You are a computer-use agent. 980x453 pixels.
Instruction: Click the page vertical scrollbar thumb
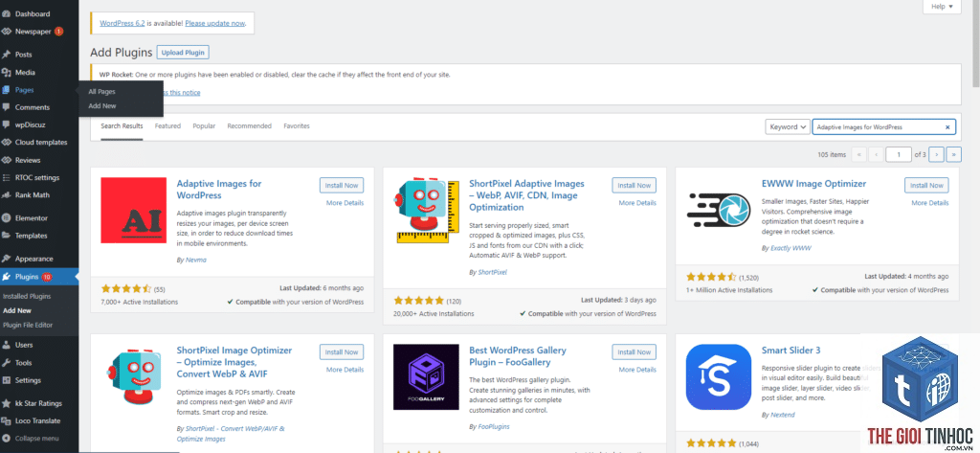tap(975, 42)
